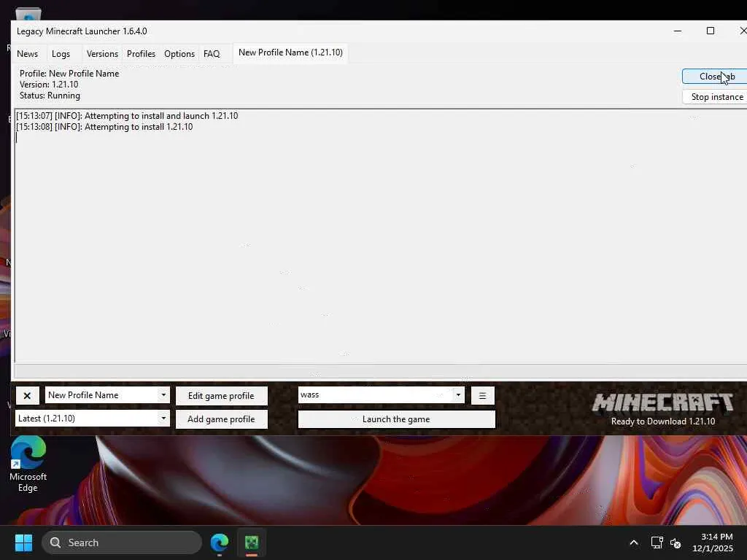The image size is (747, 560).
Task: Open the clock showing 3:14 PM
Action: pos(713,542)
